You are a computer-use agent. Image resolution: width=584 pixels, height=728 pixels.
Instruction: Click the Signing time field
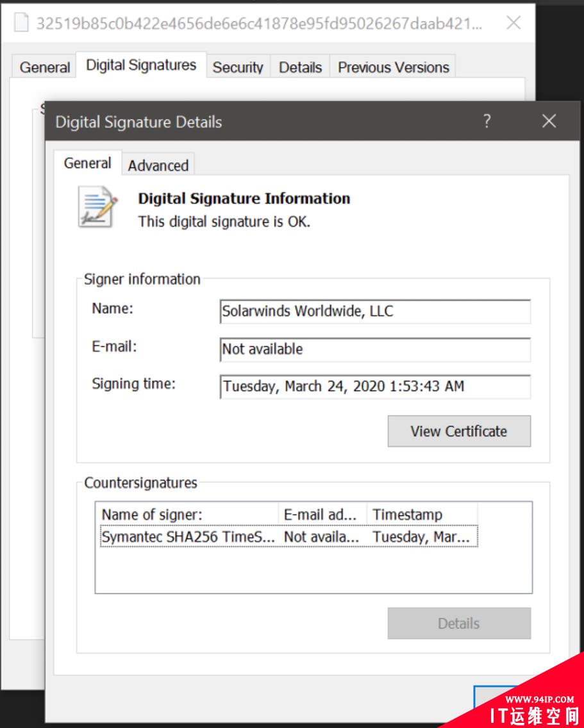tap(375, 387)
